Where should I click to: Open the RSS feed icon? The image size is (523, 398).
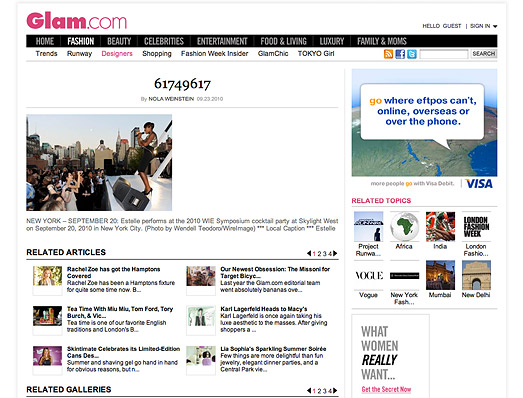coord(388,54)
